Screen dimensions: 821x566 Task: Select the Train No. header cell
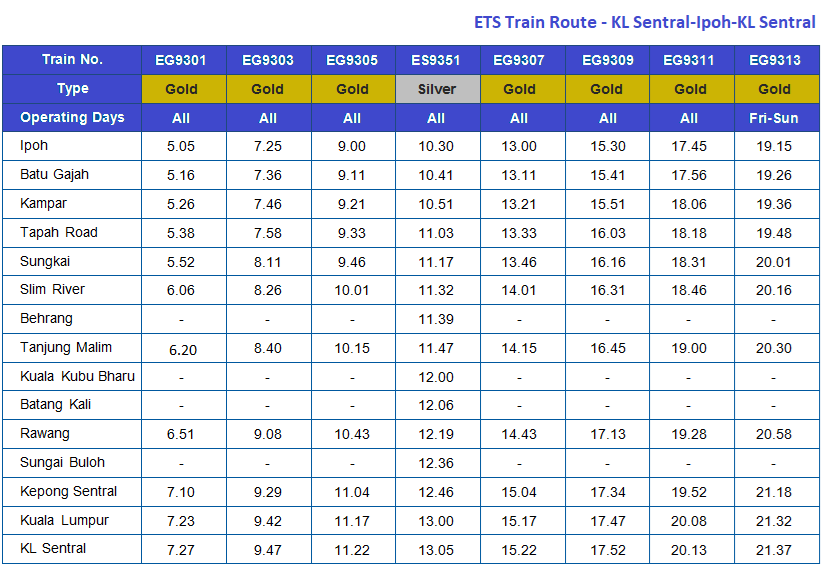(72, 60)
